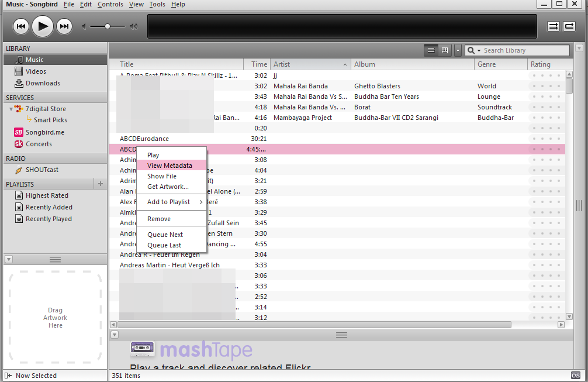Viewport: 588px width, 382px height.
Task: Open the Recently Played playlist
Action: tap(49, 219)
